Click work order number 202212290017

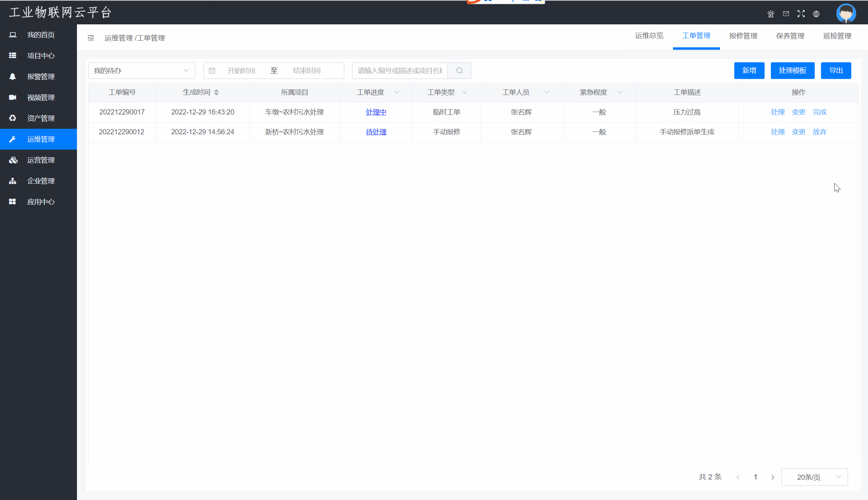pyautogui.click(x=122, y=112)
